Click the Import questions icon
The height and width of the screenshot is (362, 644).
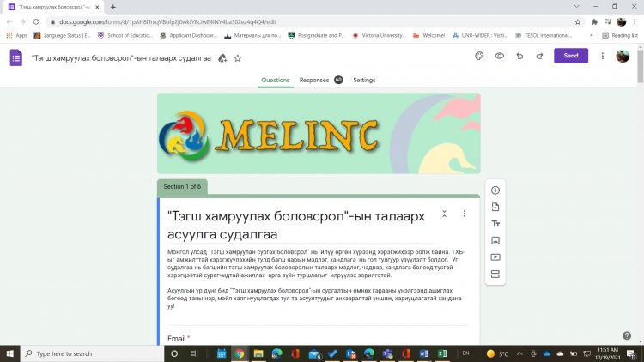click(495, 207)
